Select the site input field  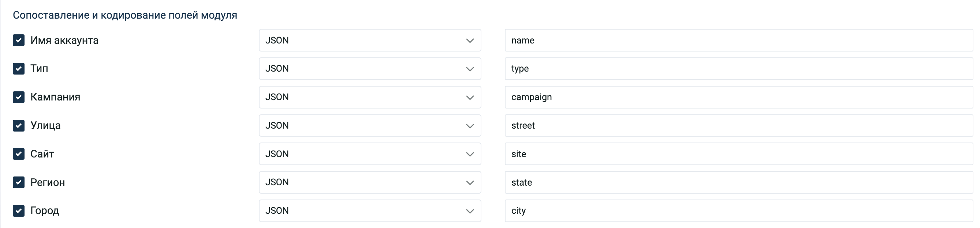point(739,154)
